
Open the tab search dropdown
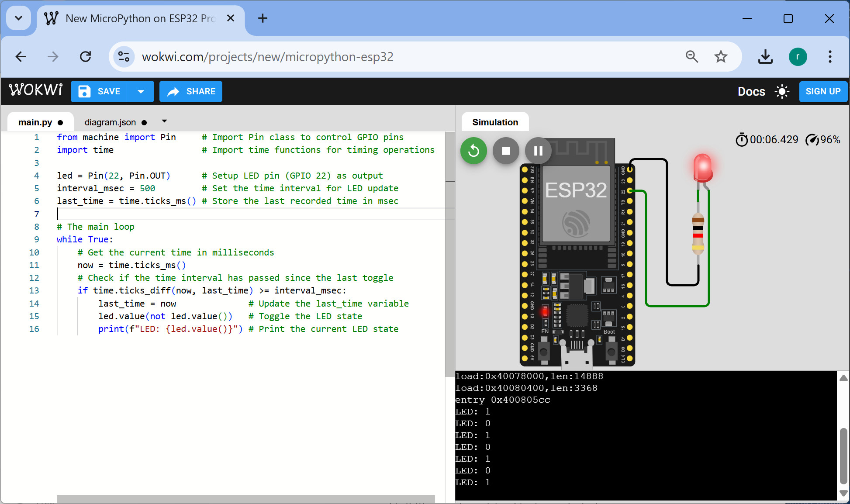[18, 18]
